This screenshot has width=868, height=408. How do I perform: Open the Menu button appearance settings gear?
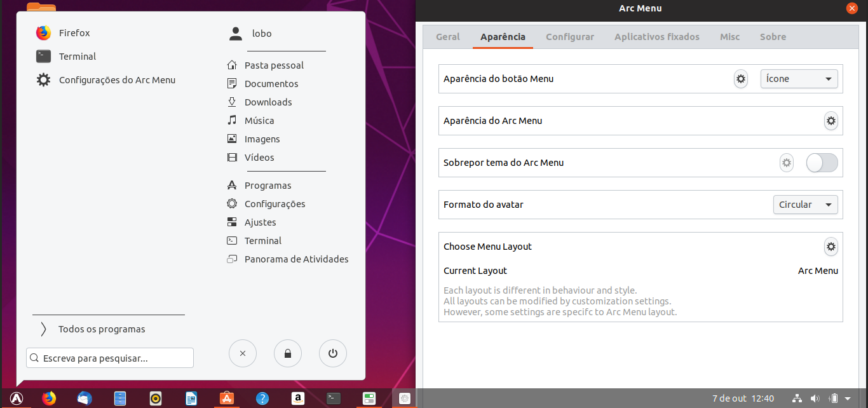click(741, 79)
